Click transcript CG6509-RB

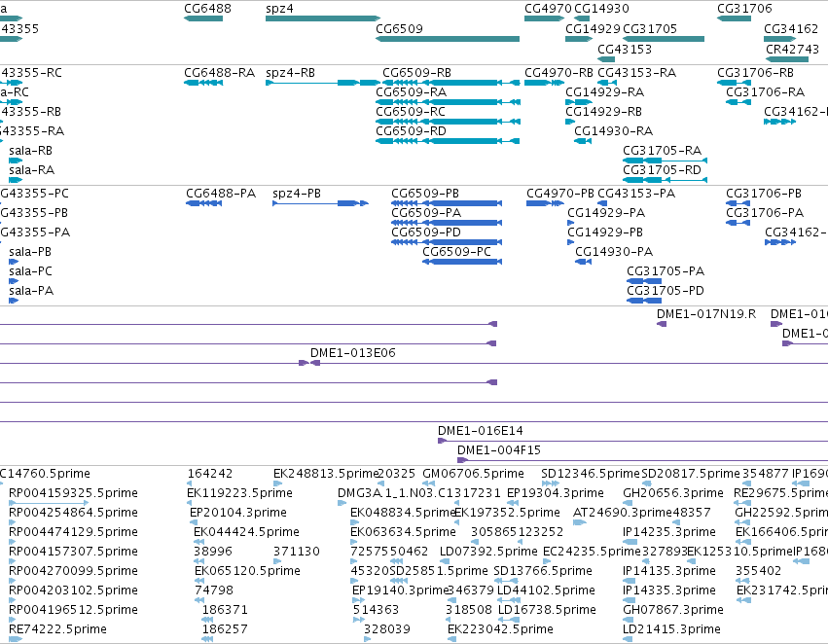[416, 72]
